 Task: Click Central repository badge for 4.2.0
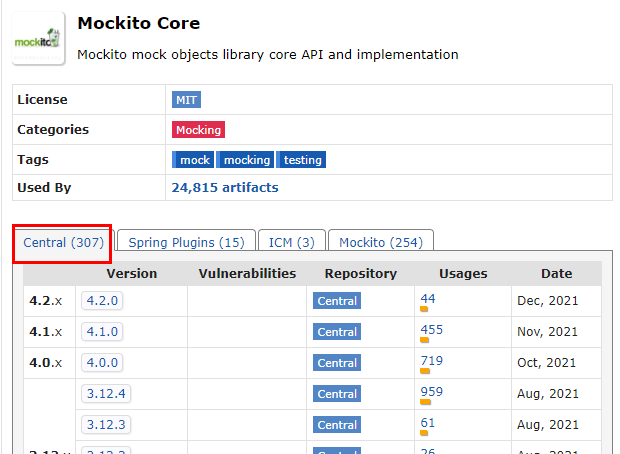point(337,301)
